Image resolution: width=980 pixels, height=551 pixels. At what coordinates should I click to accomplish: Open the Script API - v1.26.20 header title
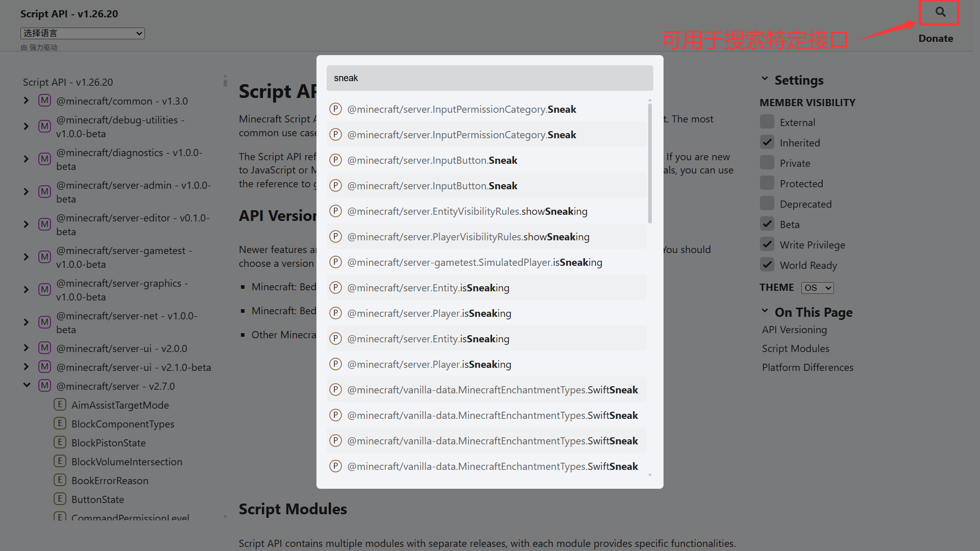tap(69, 14)
